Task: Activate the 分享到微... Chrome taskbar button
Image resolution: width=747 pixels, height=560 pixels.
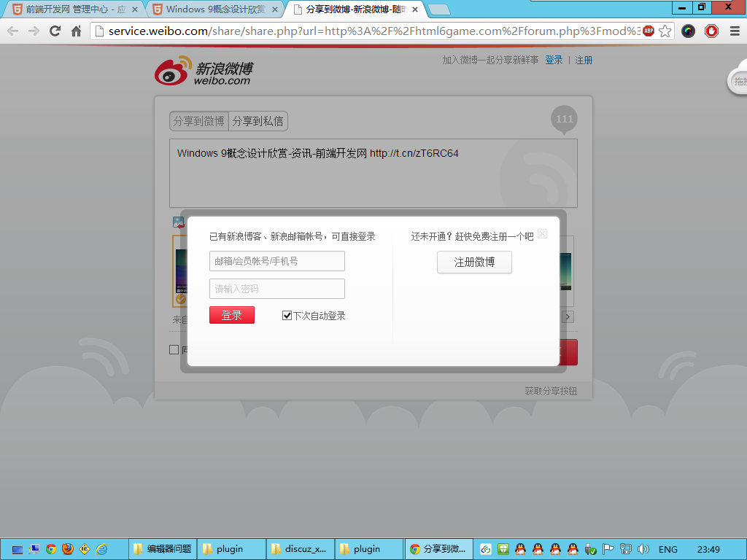Action: tap(438, 549)
